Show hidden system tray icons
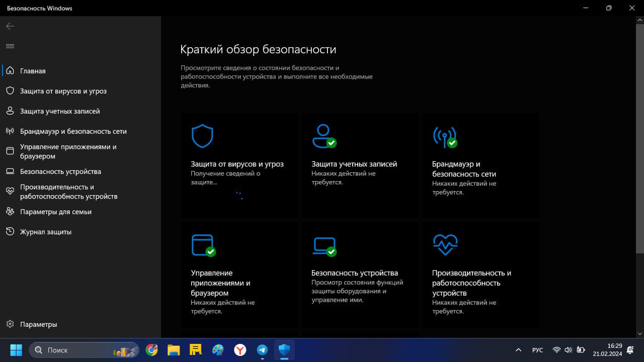644x362 pixels. click(x=518, y=350)
